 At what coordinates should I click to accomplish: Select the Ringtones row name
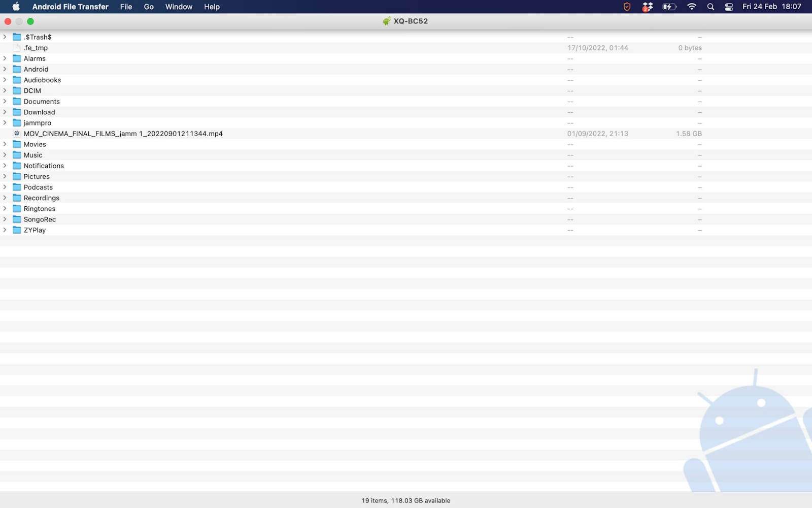pyautogui.click(x=40, y=208)
